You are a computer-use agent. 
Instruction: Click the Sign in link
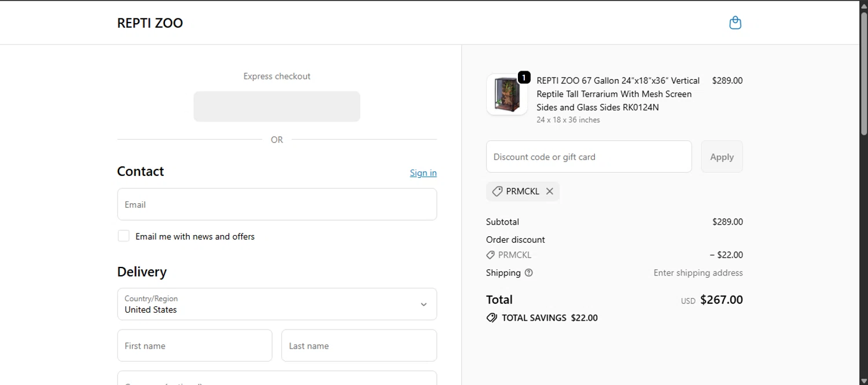(423, 173)
